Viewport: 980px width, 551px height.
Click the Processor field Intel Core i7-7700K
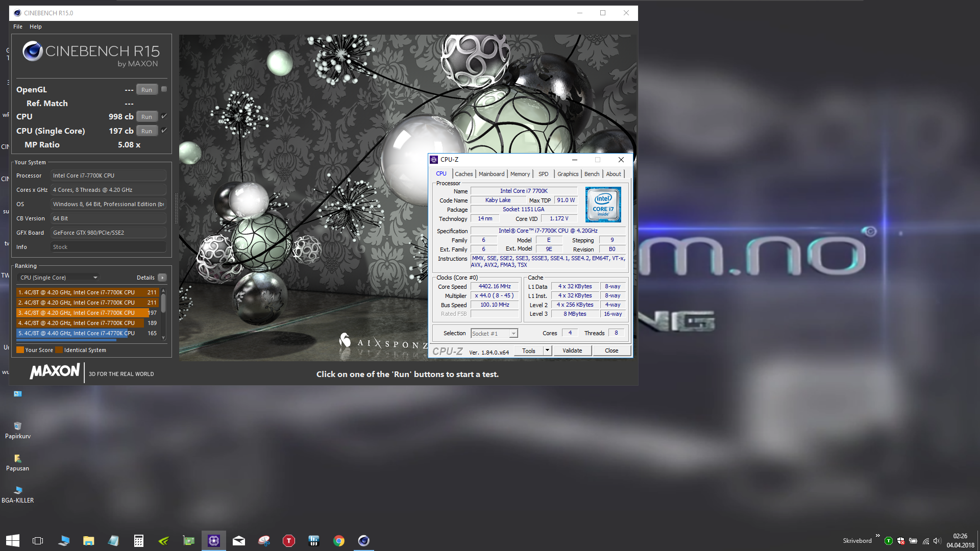[x=108, y=176]
